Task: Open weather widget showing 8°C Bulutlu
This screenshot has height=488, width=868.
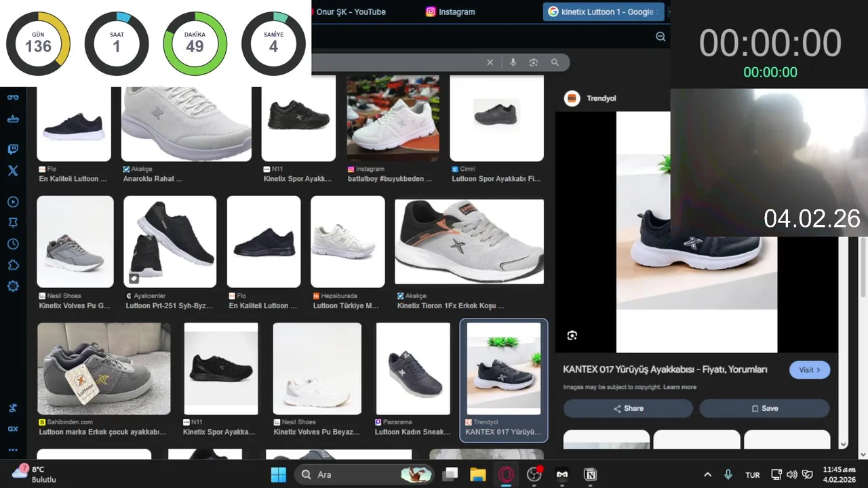Action: tap(34, 474)
